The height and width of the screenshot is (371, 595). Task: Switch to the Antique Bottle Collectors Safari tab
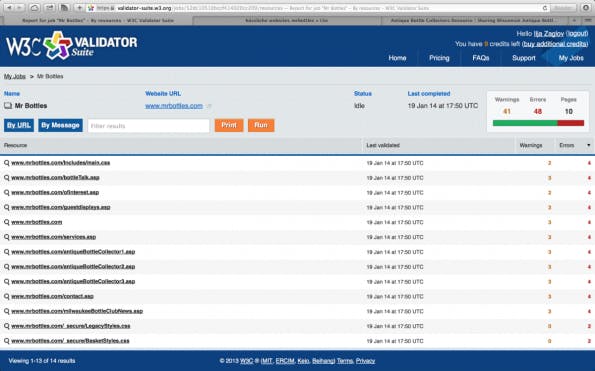tap(475, 20)
